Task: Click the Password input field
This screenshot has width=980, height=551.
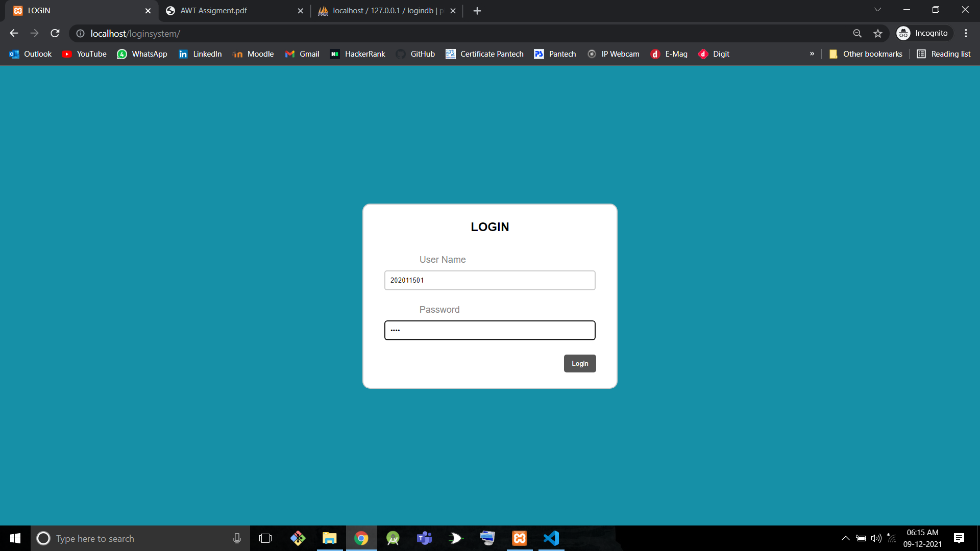Action: click(x=489, y=330)
